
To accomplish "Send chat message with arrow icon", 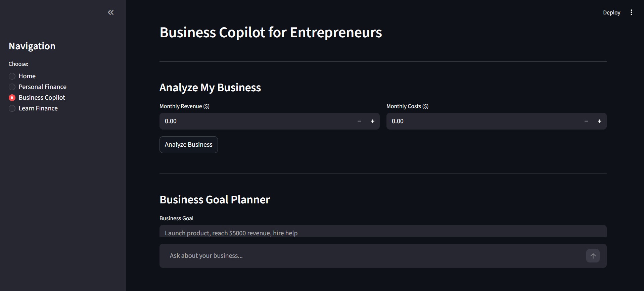I will pyautogui.click(x=593, y=256).
